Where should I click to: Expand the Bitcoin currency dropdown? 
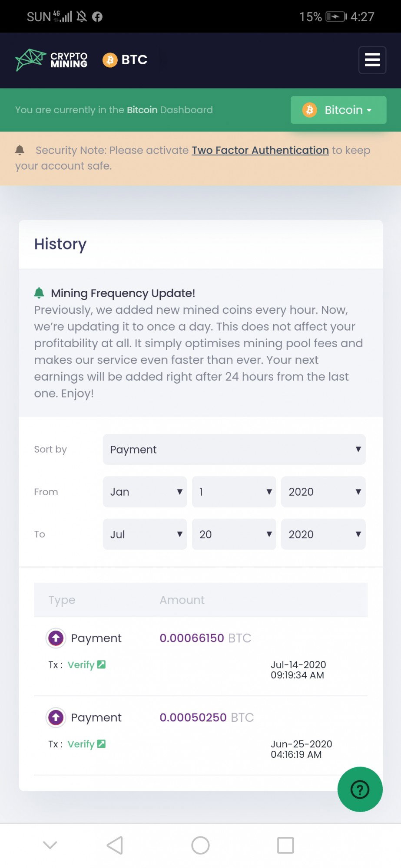(338, 110)
